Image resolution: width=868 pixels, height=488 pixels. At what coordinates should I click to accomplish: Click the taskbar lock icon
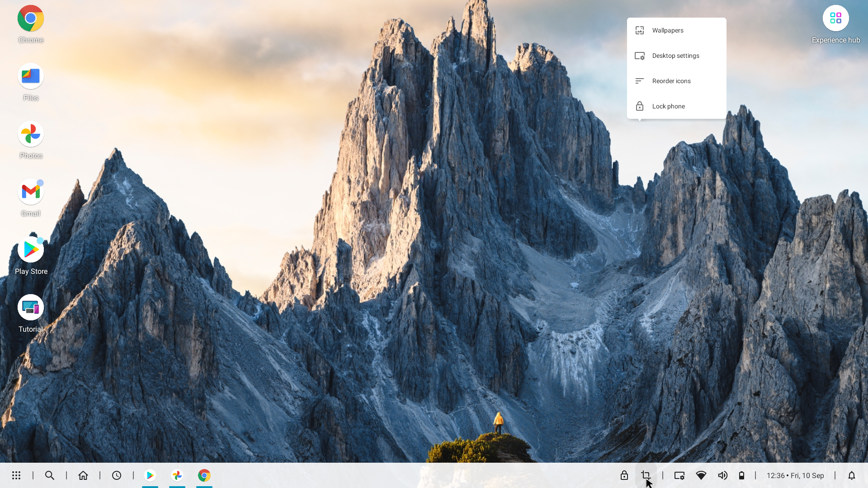point(624,475)
